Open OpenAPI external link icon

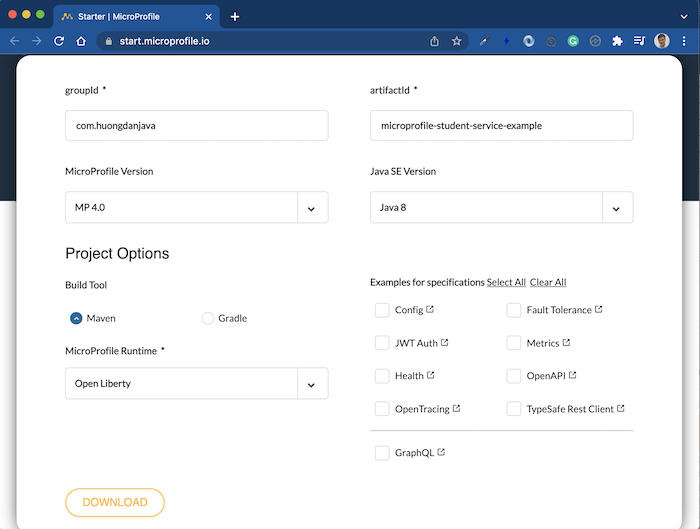pyautogui.click(x=573, y=375)
